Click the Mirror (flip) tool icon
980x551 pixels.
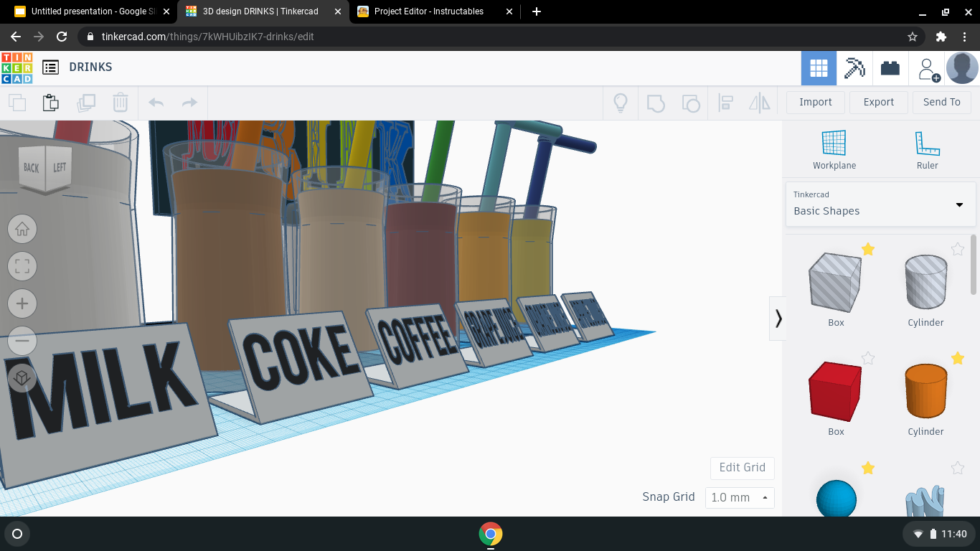(760, 103)
